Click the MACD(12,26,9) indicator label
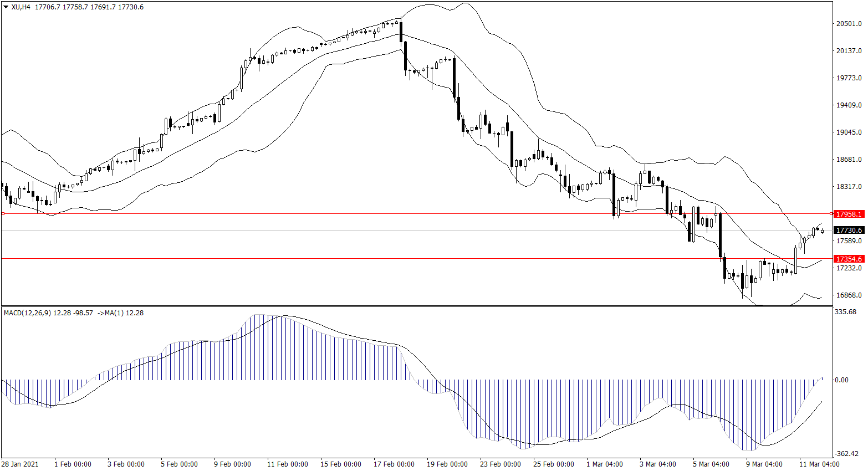The width and height of the screenshot is (868, 471). (x=27, y=313)
